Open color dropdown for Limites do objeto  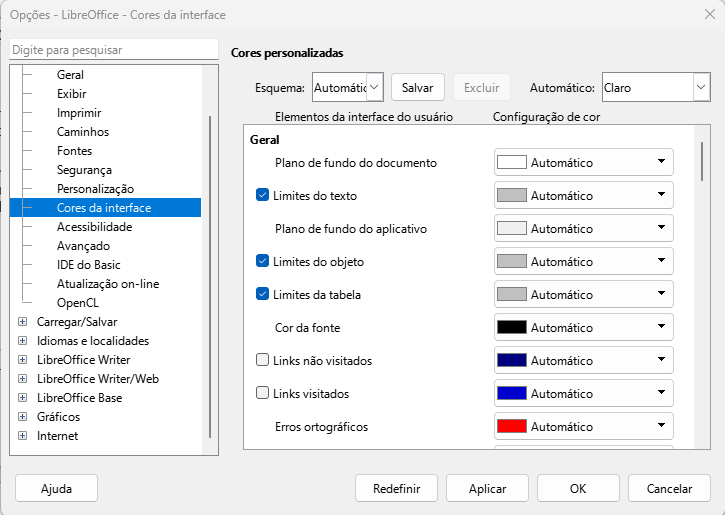[x=584, y=261]
